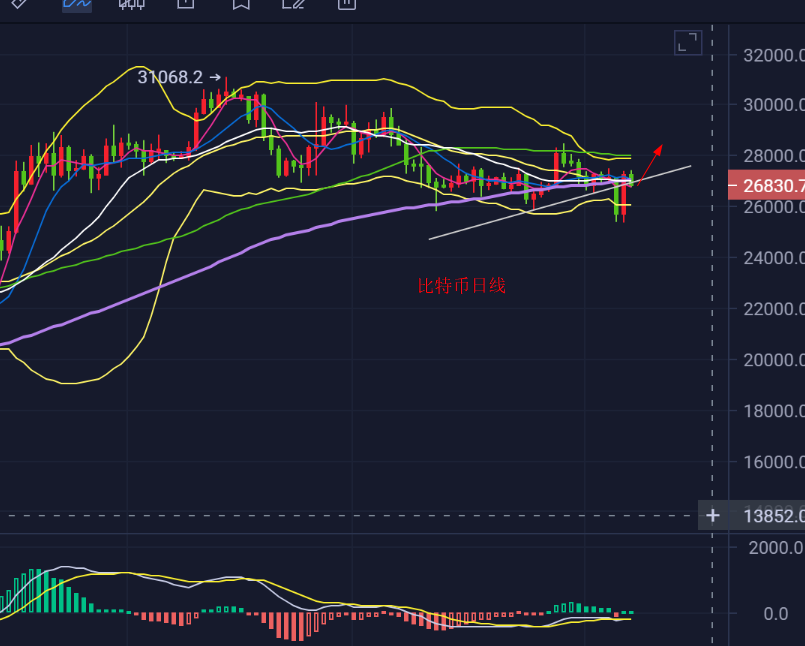
Task: Switch to candlestick chart style icon
Action: (131, 4)
